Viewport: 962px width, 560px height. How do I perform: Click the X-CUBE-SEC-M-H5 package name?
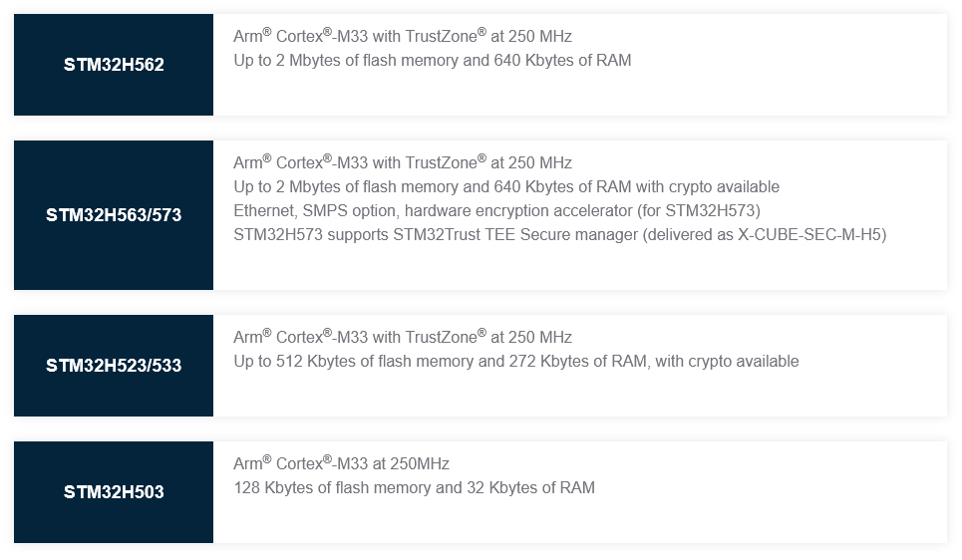[813, 235]
